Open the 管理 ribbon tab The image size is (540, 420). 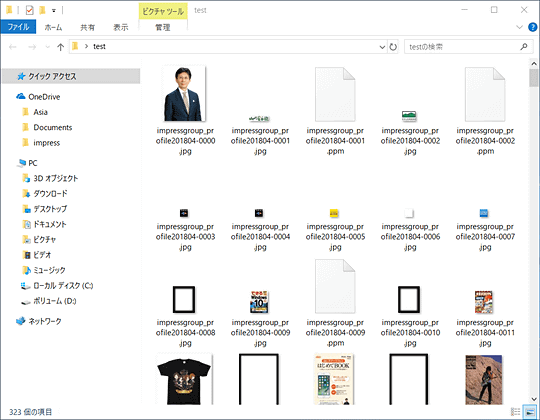(163, 27)
